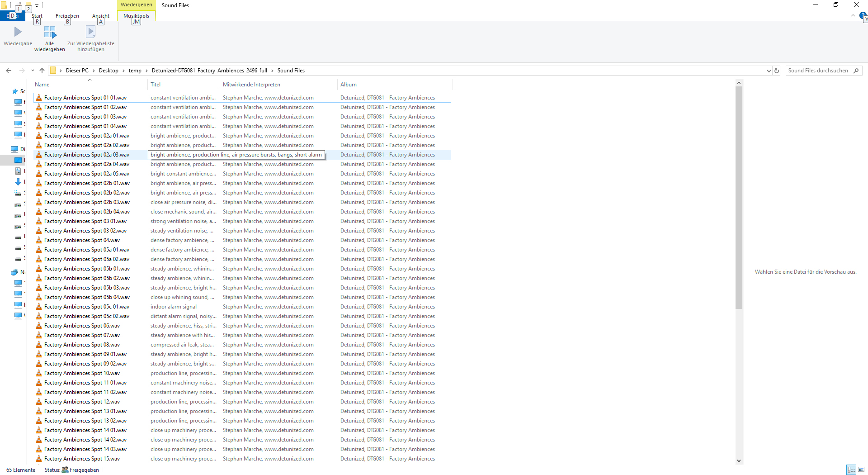Switch to the Freigeben ribbon tab
This screenshot has height=475, width=868.
67,16
